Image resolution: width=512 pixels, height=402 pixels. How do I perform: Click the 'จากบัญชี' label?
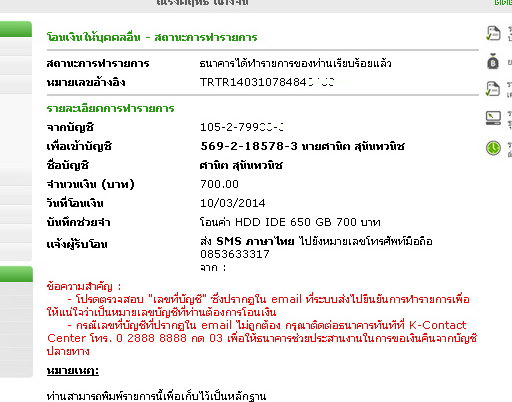coord(70,127)
